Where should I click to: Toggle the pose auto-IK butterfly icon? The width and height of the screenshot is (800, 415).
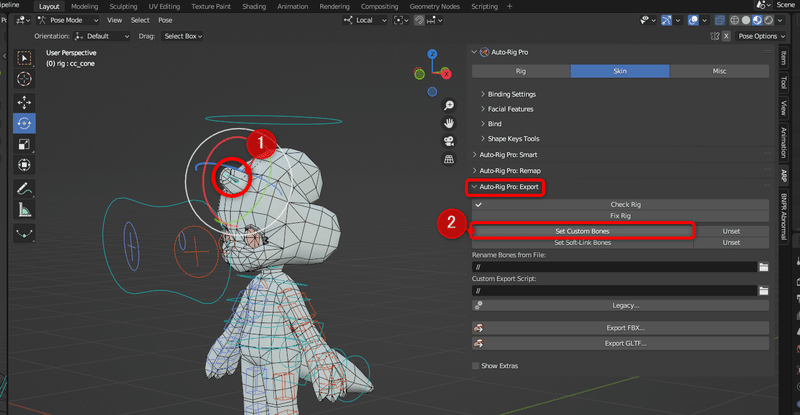point(715,36)
